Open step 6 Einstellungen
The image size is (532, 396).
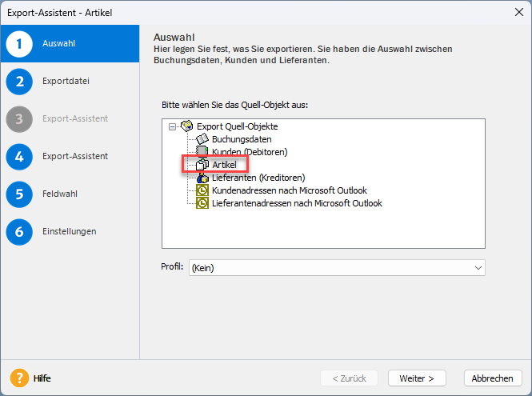coord(70,231)
